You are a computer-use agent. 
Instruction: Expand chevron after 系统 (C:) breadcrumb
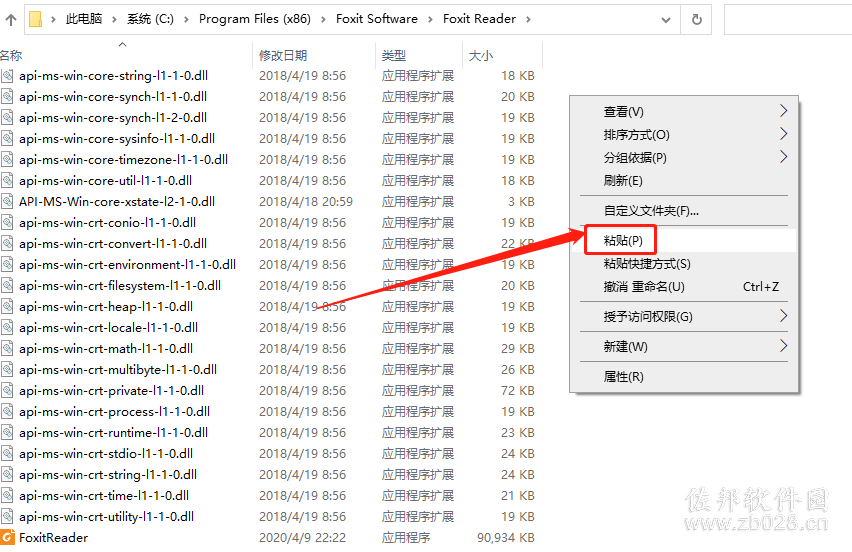tap(186, 20)
